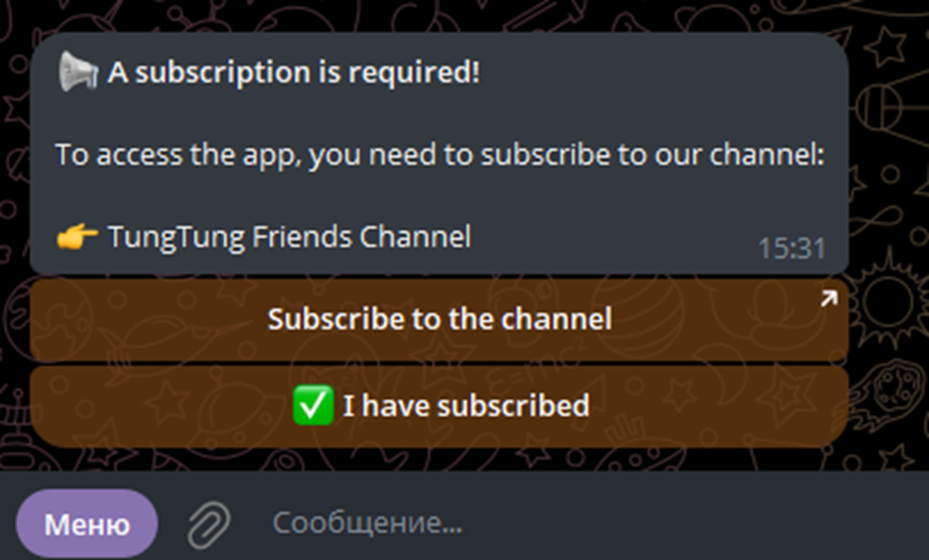Click the wallpaper strip above the message bubble
Viewport: 929px width, 560px height.
tap(439, 14)
